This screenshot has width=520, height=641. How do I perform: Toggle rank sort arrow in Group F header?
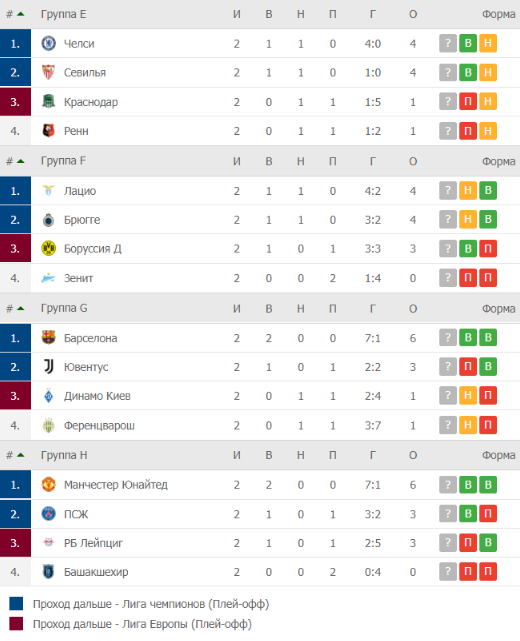pos(20,161)
